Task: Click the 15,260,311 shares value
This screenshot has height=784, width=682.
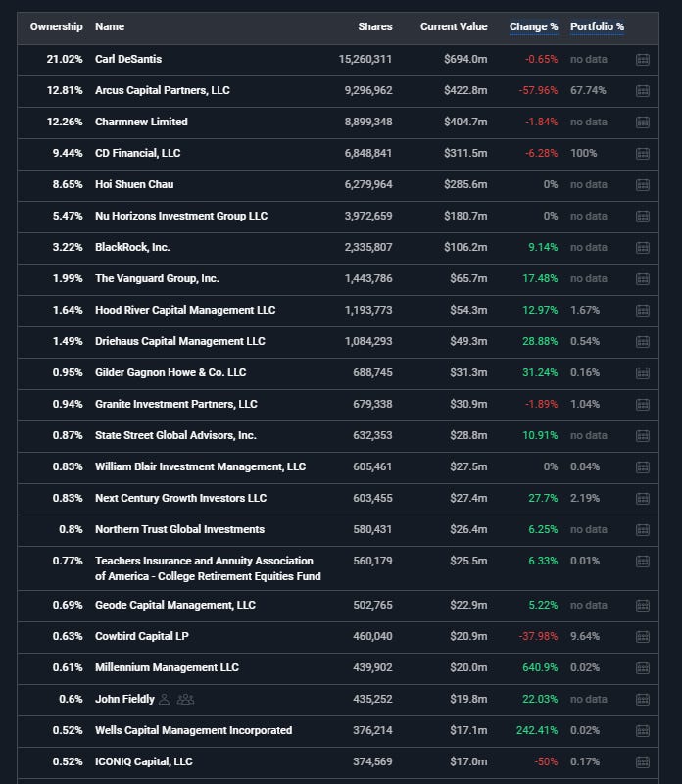Action: 365,59
